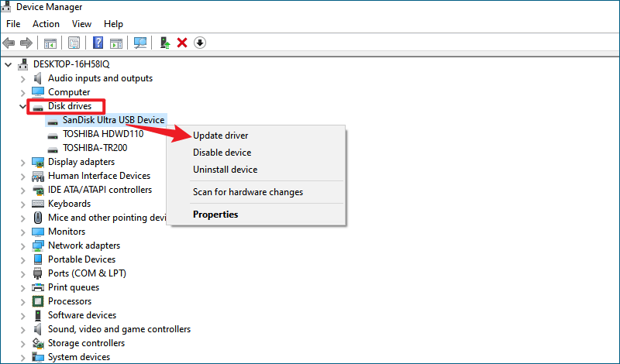Click the Display adapters icon
The height and width of the screenshot is (364, 620).
(x=38, y=162)
